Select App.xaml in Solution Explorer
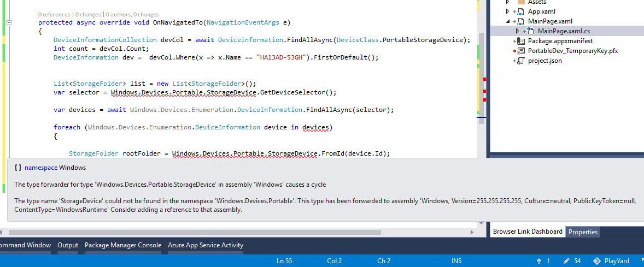This screenshot has width=644, height=267. [541, 11]
